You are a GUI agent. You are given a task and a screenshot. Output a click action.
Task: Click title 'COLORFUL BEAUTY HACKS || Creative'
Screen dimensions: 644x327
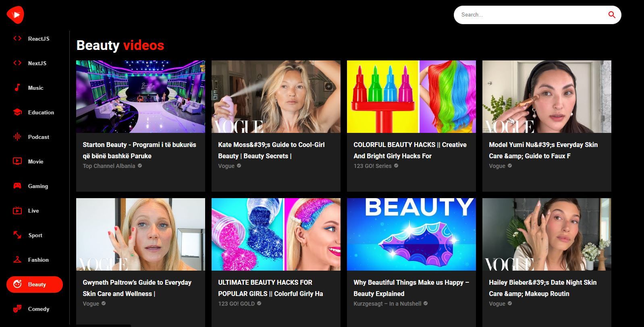point(410,150)
